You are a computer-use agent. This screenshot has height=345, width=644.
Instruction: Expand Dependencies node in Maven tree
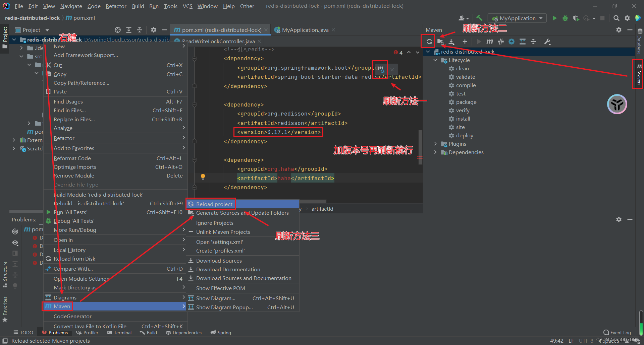[435, 152]
